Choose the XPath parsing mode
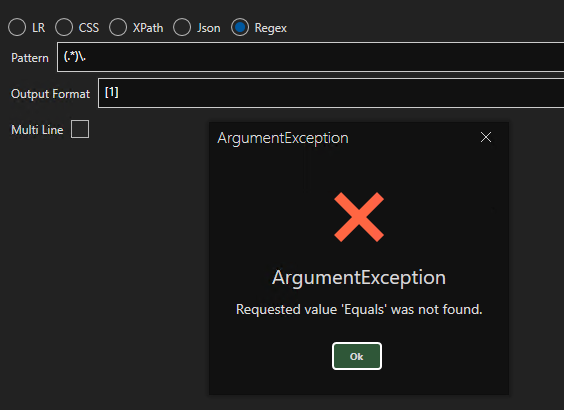Screen dimensions: 564x410 pos(118,27)
